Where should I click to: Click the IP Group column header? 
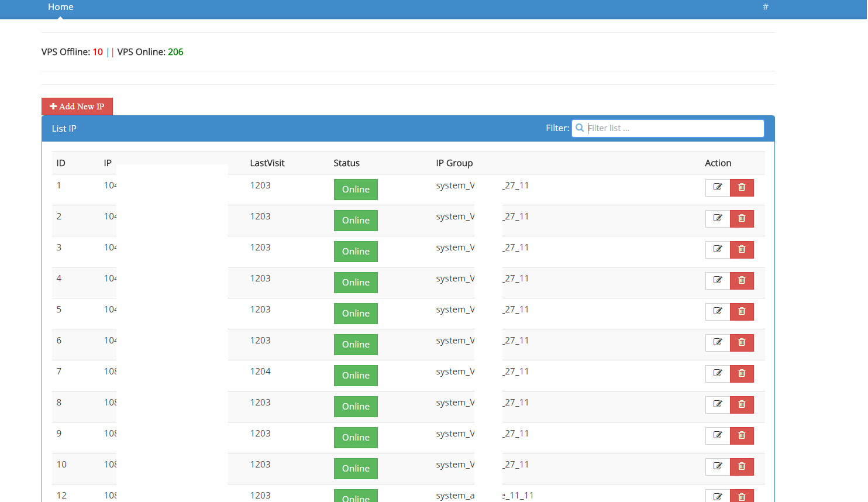(x=454, y=163)
